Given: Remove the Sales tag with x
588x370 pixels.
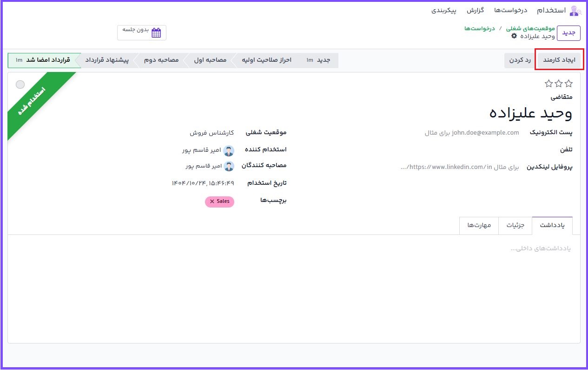Looking at the screenshot, I should [x=212, y=201].
